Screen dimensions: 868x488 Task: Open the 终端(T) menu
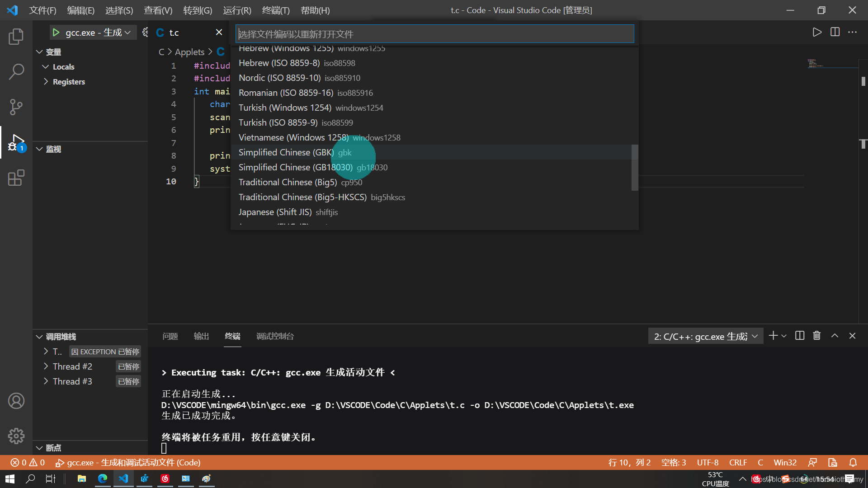pos(275,10)
